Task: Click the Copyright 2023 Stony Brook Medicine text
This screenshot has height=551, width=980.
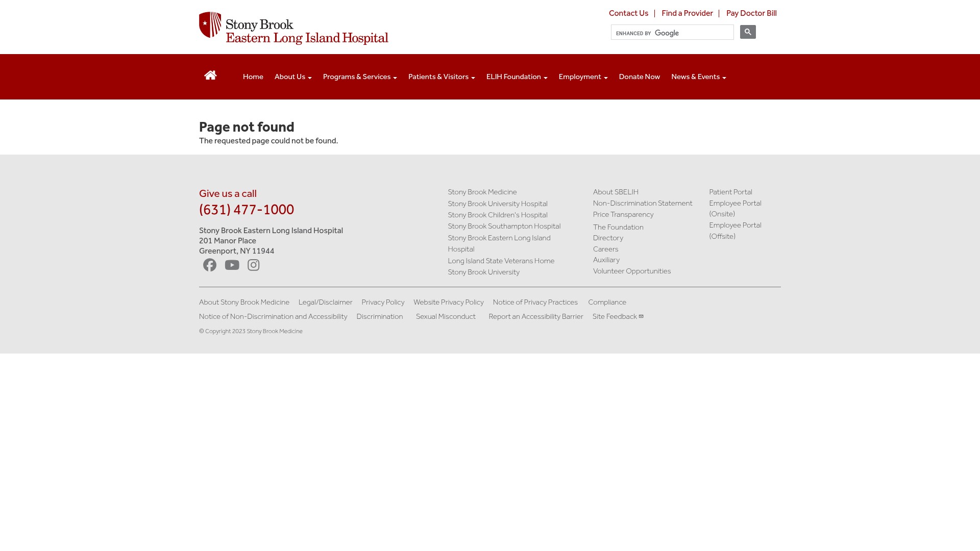Action: click(251, 331)
